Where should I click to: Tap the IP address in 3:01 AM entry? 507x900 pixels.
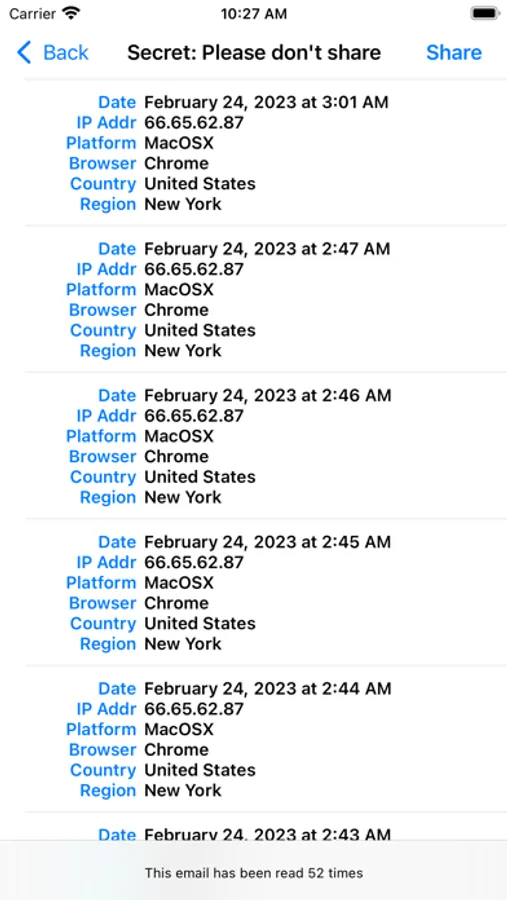click(193, 122)
